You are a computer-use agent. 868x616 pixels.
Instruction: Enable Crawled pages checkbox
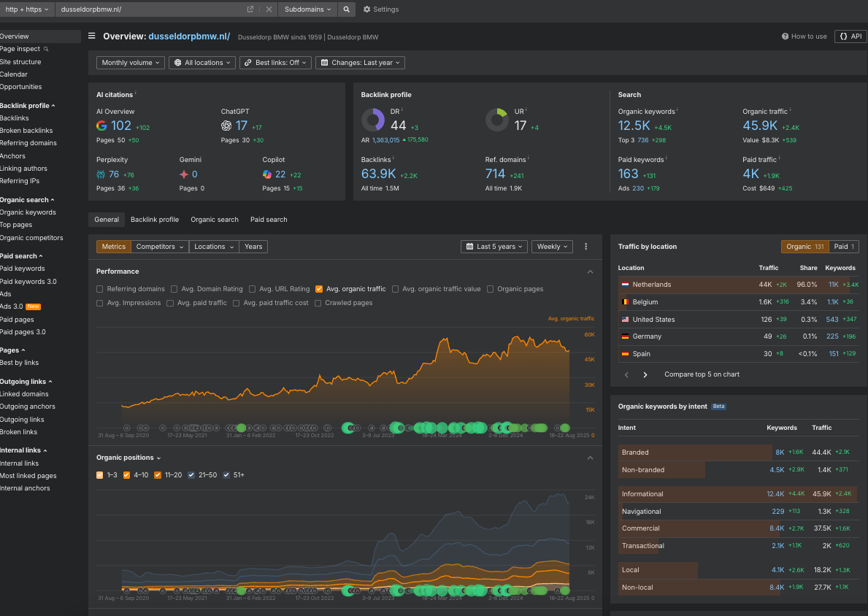click(318, 304)
